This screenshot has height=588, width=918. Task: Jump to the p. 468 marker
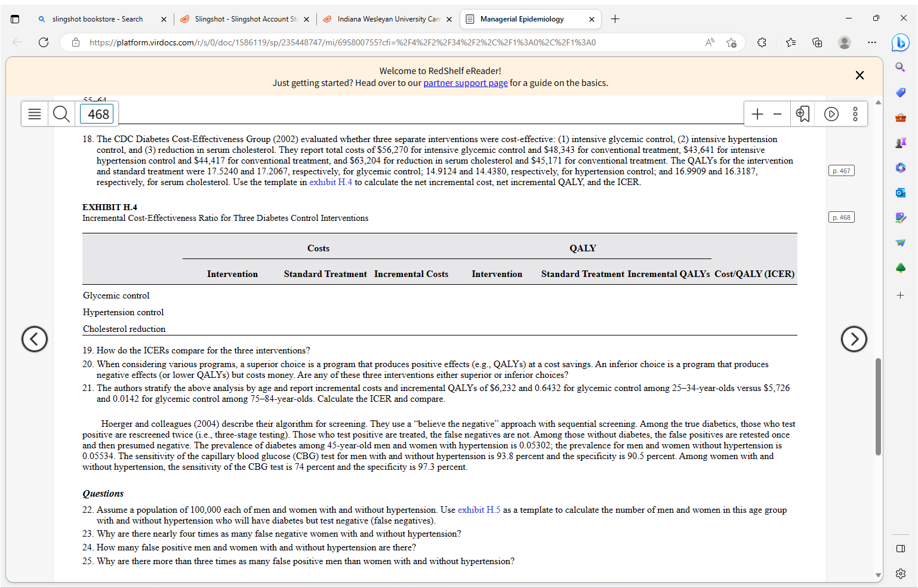coord(842,217)
